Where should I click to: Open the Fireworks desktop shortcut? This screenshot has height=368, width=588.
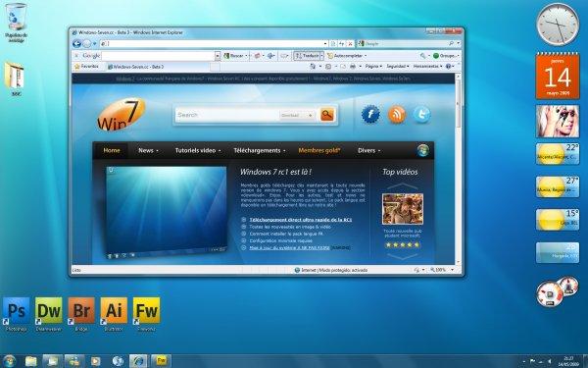pyautogui.click(x=146, y=313)
